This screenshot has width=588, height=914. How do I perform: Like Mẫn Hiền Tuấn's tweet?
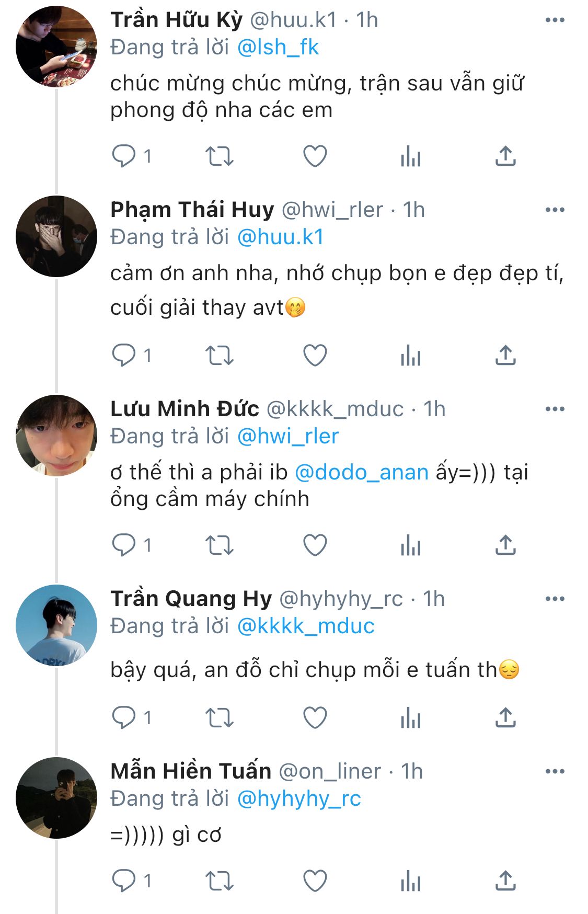[x=315, y=881]
